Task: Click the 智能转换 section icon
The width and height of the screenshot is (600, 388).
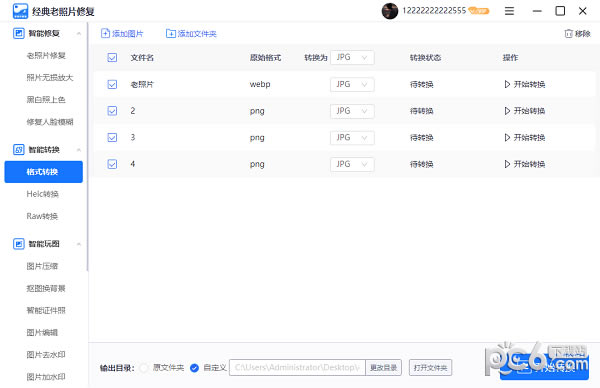Action: coord(19,149)
